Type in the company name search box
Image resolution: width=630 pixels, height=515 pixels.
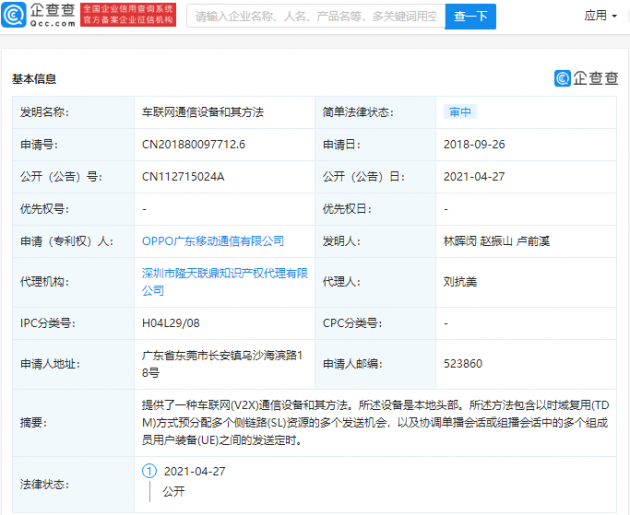(312, 17)
